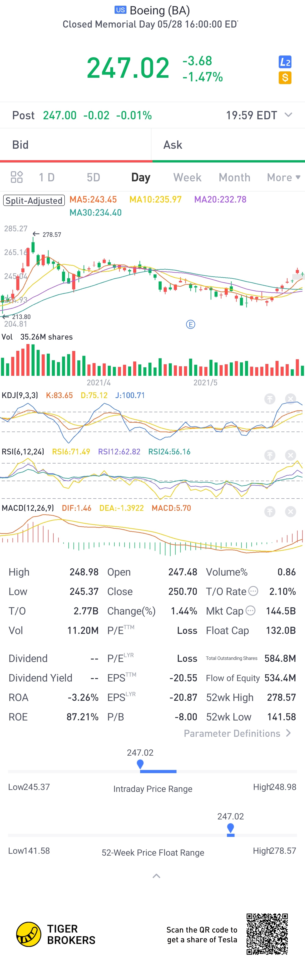Tap the 52wk Low 141.58 value

[281, 717]
